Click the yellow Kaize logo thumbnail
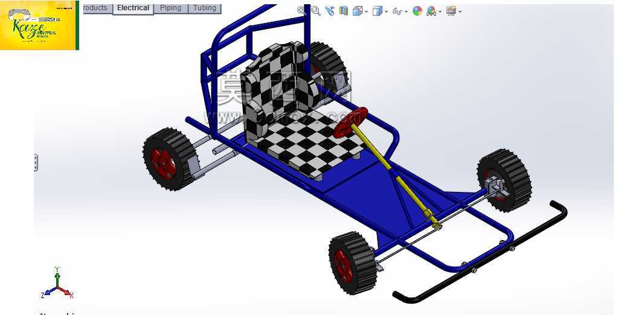This screenshot has width=644, height=315. (39, 25)
